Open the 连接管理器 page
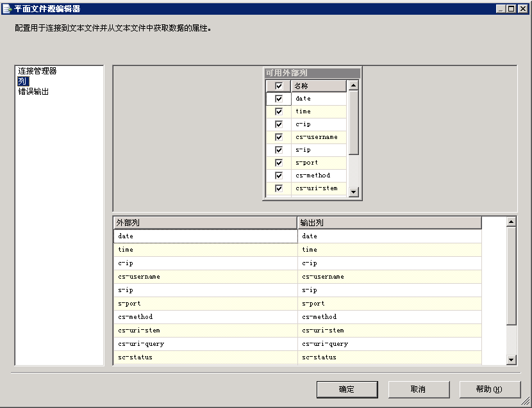This screenshot has height=408, width=532. point(37,71)
